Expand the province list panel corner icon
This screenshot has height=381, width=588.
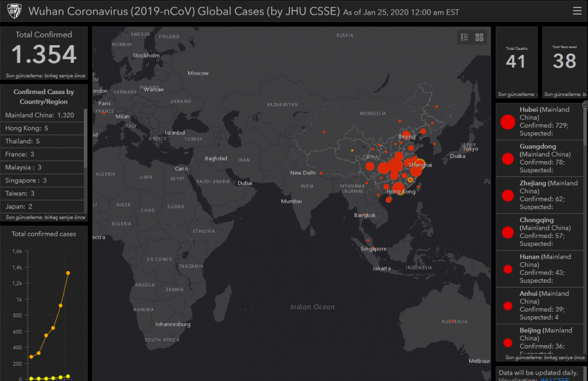[x=585, y=105]
